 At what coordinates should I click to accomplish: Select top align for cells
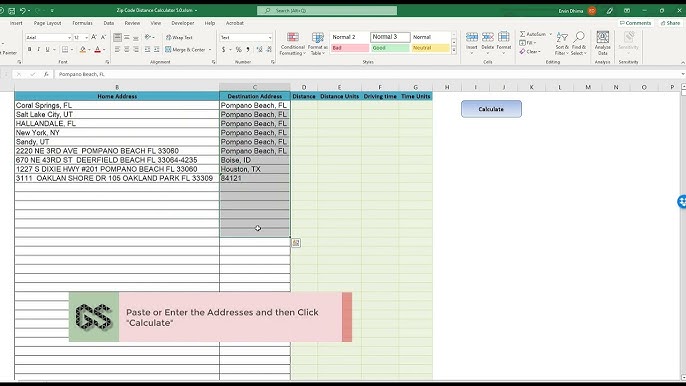click(117, 38)
